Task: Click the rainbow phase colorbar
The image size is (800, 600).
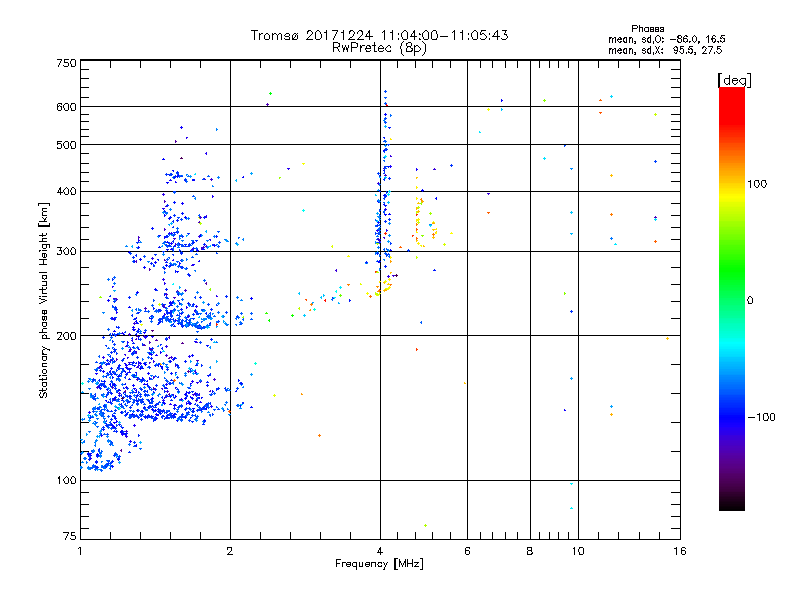Action: (x=732, y=298)
